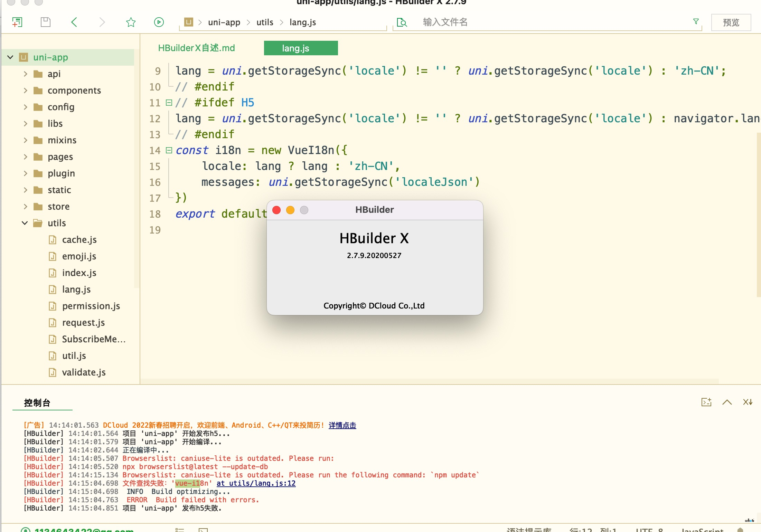The width and height of the screenshot is (761, 532).
Task: Click the list icon in status bar
Action: coord(180,530)
